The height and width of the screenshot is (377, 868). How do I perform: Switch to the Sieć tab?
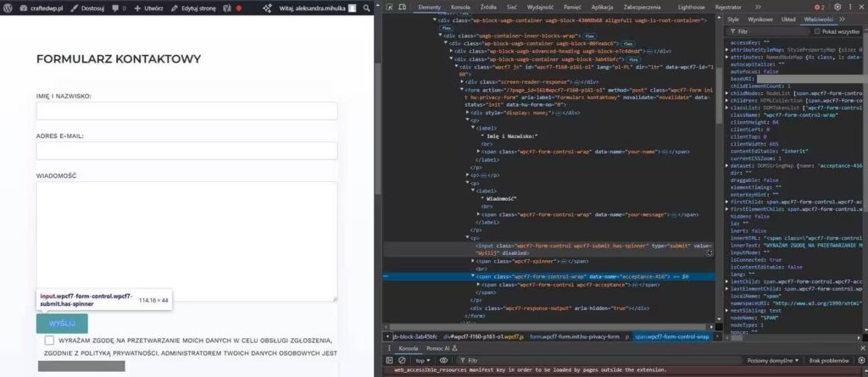point(512,7)
